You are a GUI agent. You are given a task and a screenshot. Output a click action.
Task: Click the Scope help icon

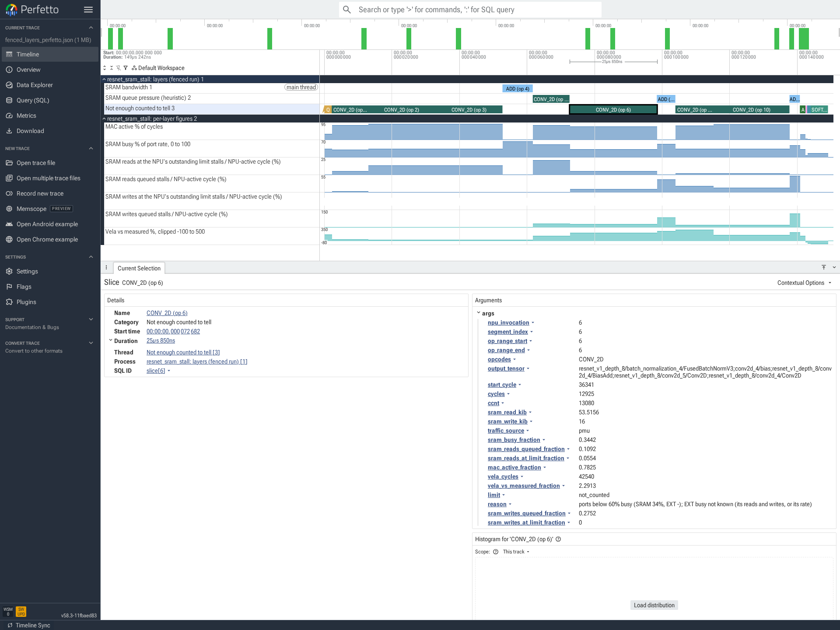coord(496,552)
